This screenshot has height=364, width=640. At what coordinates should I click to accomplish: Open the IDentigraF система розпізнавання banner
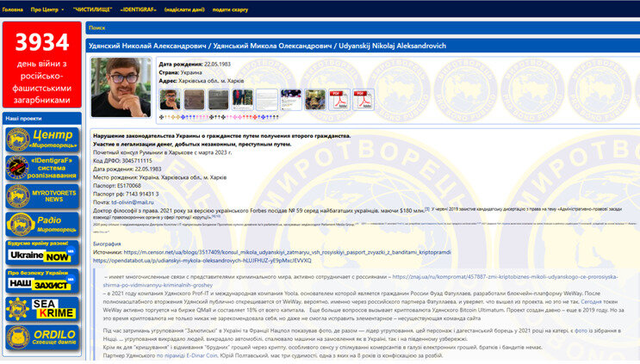tap(42, 168)
